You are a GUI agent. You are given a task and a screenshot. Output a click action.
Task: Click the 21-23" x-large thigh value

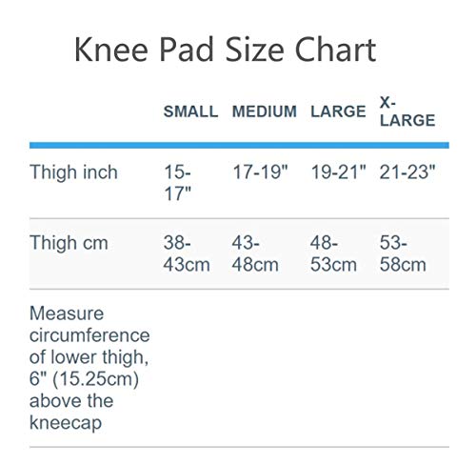[x=407, y=172]
